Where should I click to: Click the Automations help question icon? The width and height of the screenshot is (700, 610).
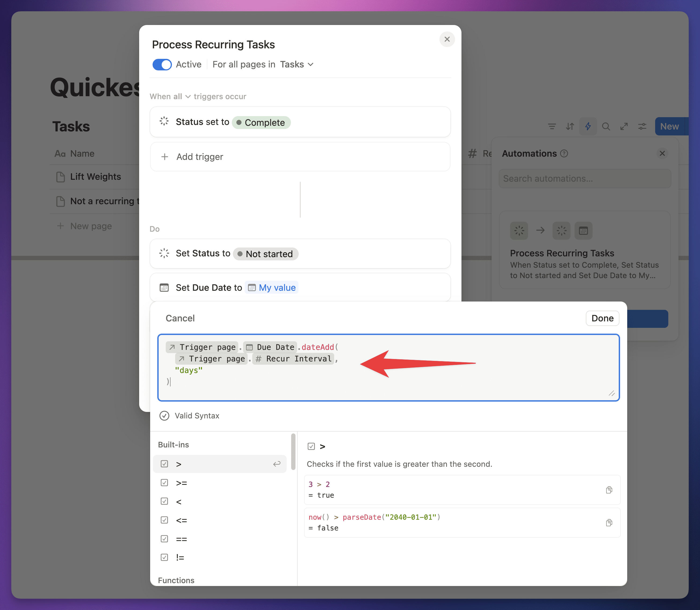click(564, 153)
